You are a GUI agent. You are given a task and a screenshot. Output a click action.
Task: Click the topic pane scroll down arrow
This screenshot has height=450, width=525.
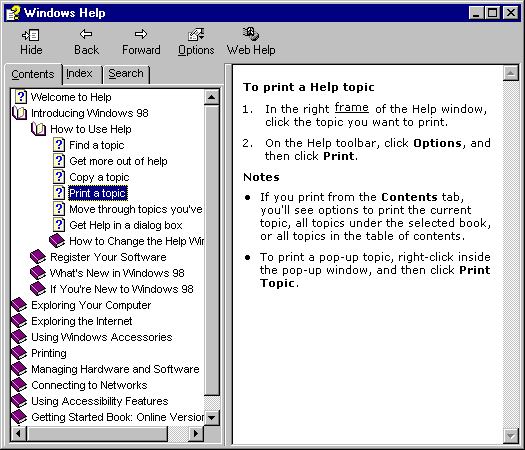pyautogui.click(x=511, y=436)
